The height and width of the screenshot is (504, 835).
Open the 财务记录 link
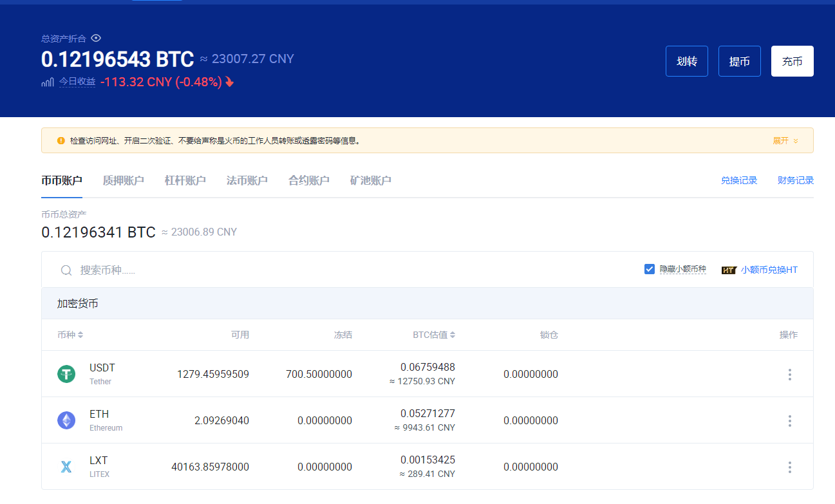point(796,180)
